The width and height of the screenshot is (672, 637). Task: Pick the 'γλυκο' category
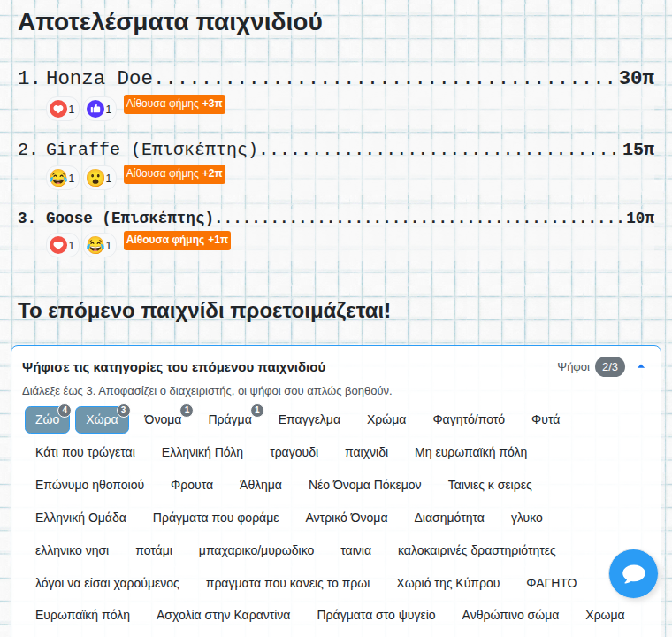pos(527,518)
